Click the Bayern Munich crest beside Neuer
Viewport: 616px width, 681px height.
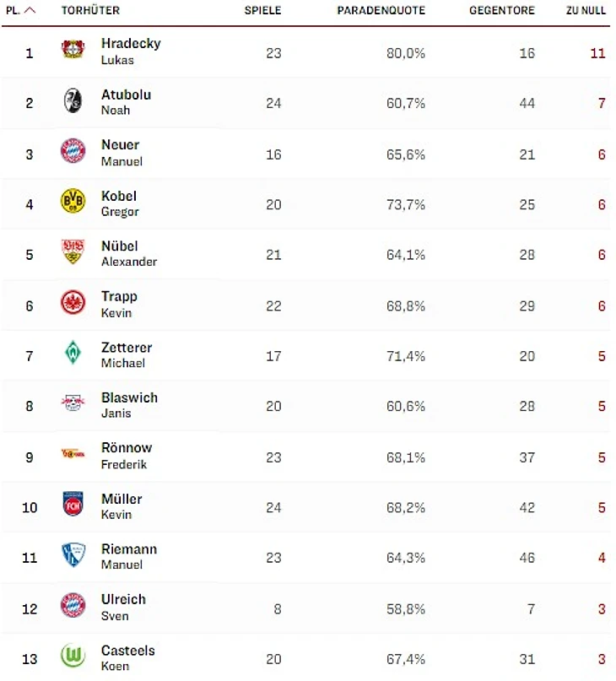[73, 152]
